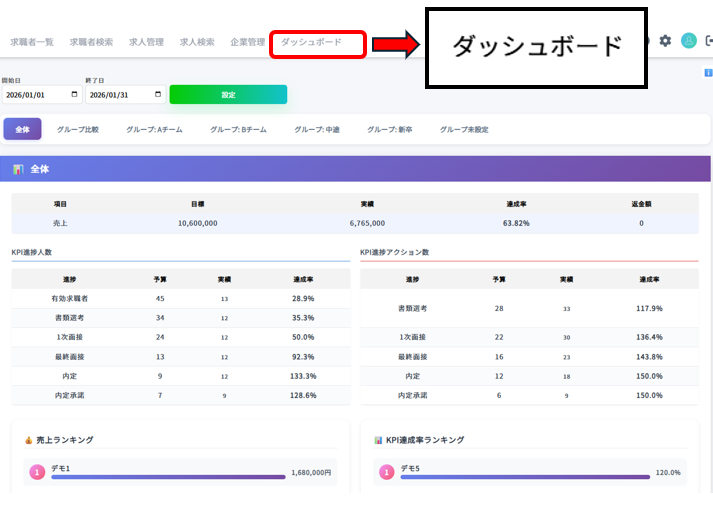Switch to the グループ比較 tab
The height and width of the screenshot is (510, 713).
(x=78, y=129)
